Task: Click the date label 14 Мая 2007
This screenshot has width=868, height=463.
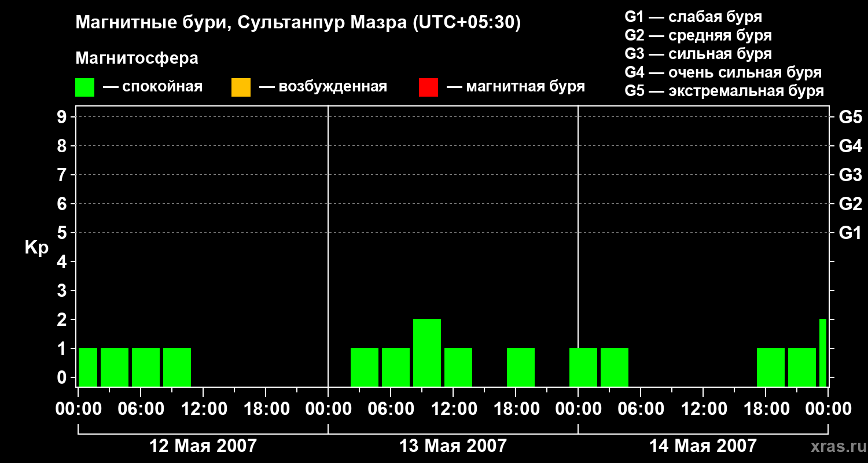Action: point(703,446)
